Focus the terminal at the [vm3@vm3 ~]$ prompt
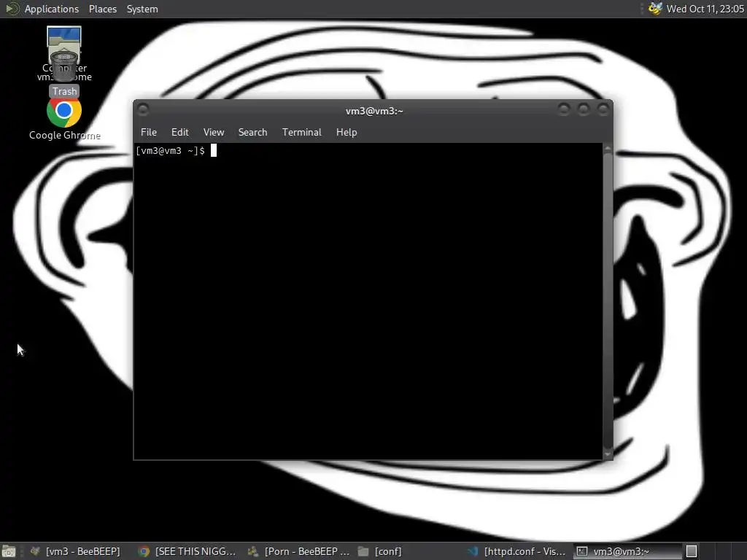747x560 pixels. pos(368,301)
